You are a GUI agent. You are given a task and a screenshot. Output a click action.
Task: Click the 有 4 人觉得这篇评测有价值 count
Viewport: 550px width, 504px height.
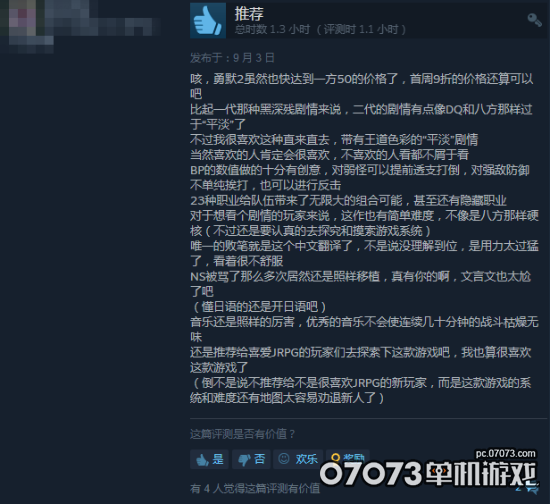point(255,488)
